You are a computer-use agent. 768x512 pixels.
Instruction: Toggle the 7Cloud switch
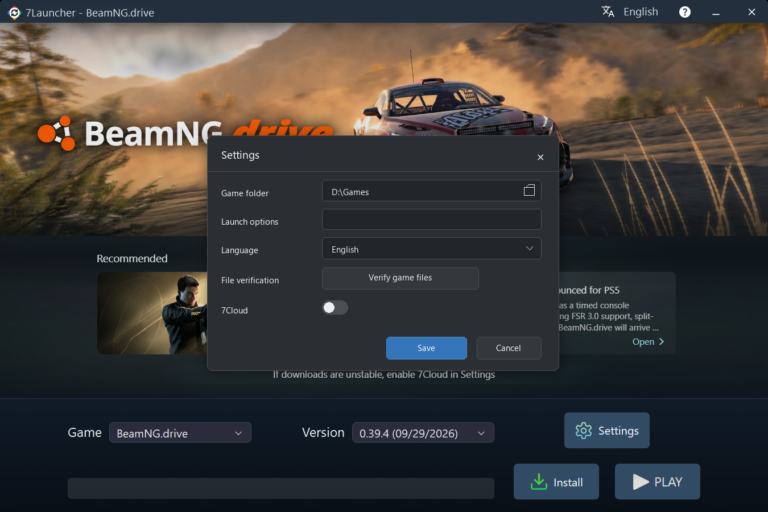tap(335, 308)
